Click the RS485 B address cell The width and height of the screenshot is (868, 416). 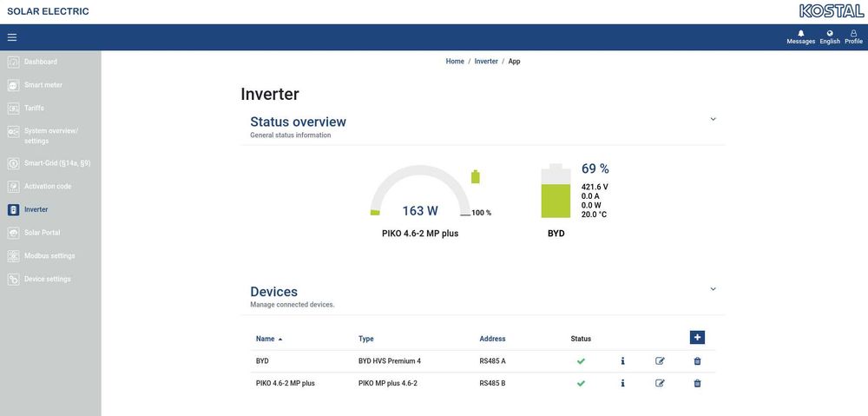[492, 383]
